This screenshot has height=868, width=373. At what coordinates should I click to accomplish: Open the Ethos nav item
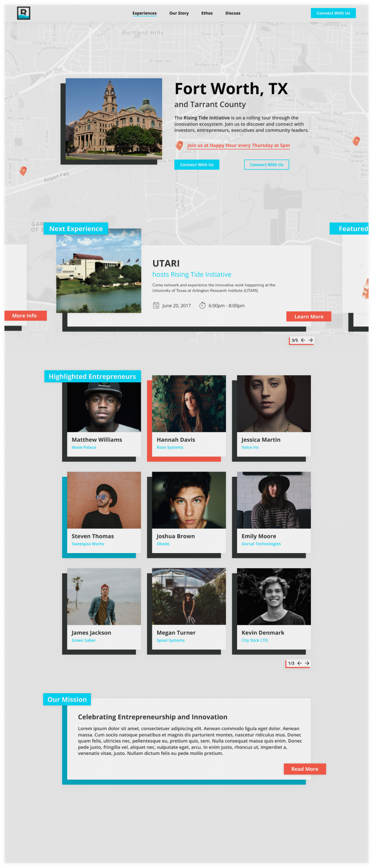click(207, 13)
